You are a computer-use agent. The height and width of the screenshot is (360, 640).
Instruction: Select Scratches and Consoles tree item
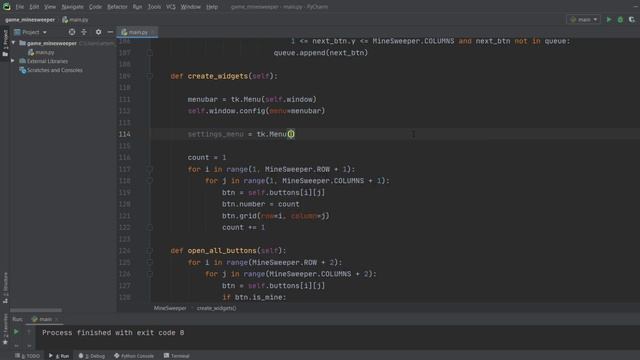55,70
